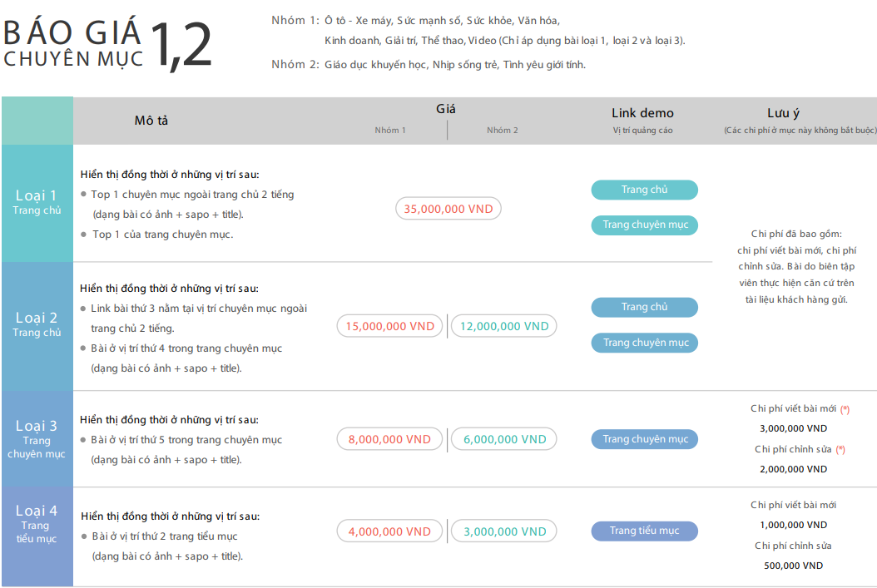Select the Nhóm 2 price subheader

pos(503,131)
